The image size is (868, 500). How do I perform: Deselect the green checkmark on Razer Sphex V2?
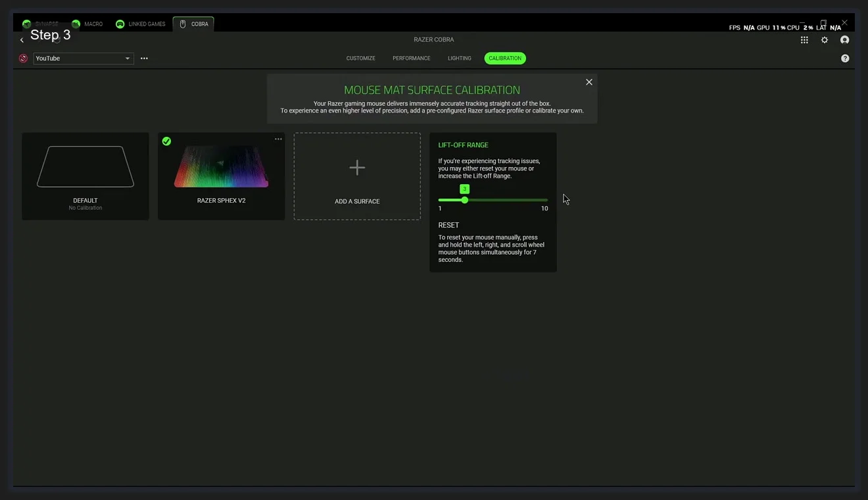tap(166, 141)
